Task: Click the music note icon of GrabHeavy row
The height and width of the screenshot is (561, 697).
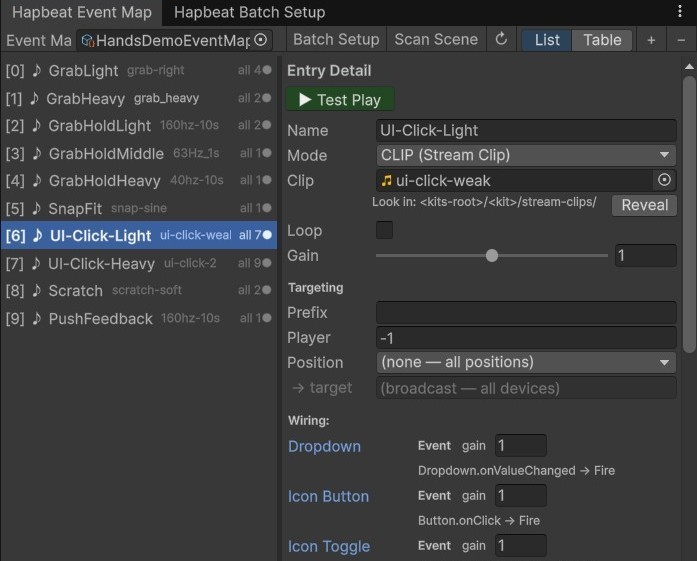Action: pyautogui.click(x=34, y=98)
